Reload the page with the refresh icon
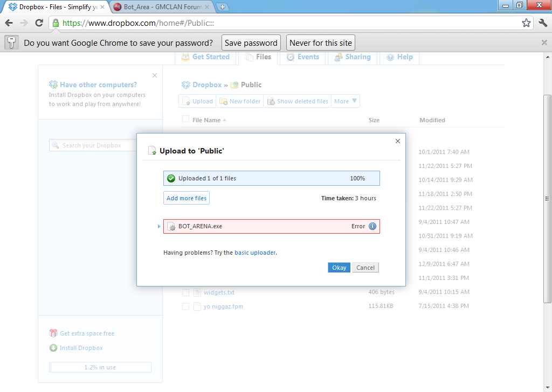Screen dimensions: 552x392 point(39,23)
